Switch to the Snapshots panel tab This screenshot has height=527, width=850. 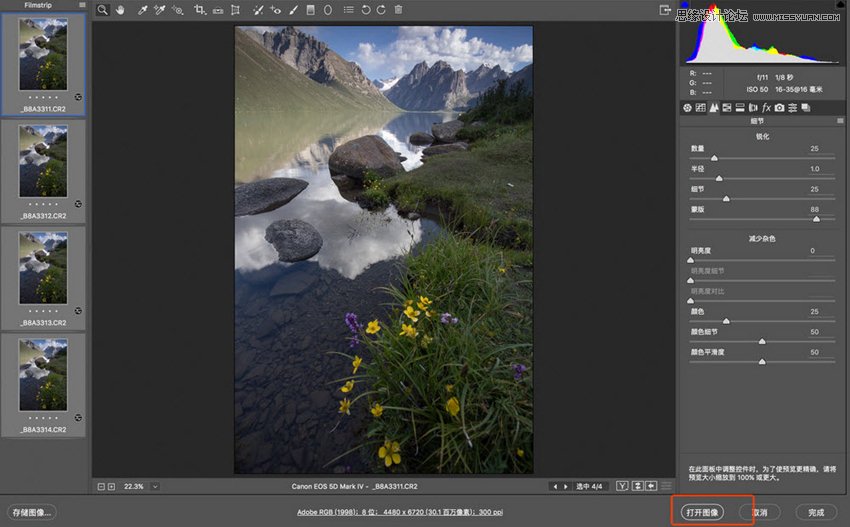click(x=806, y=108)
